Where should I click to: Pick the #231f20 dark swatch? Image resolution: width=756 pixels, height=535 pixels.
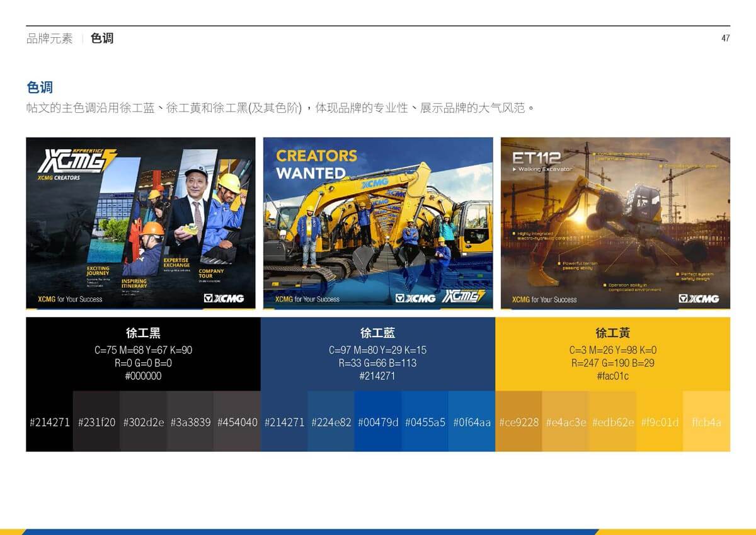[x=96, y=422]
